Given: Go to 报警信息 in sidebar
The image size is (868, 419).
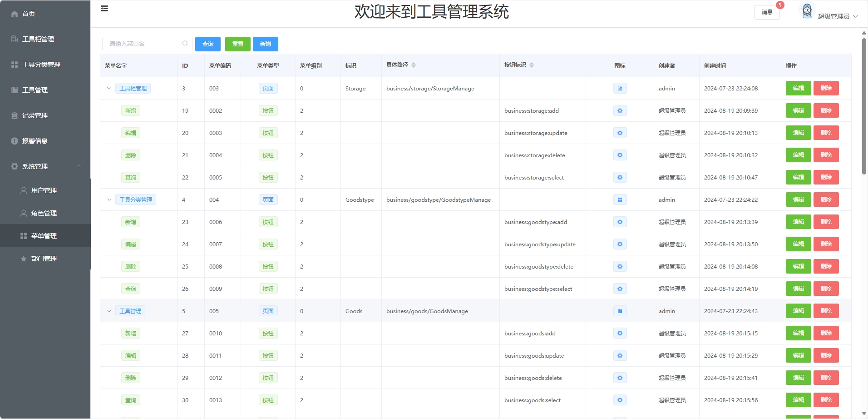Looking at the screenshot, I should click(x=35, y=141).
